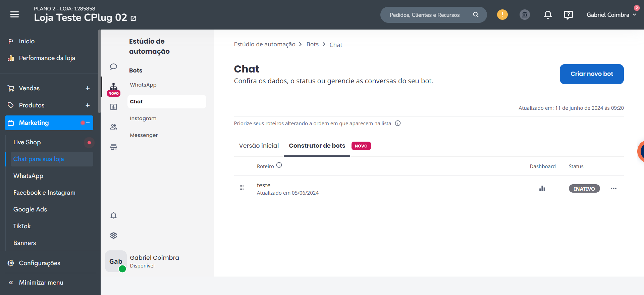Open the studio sidebar bell icon

(x=113, y=215)
